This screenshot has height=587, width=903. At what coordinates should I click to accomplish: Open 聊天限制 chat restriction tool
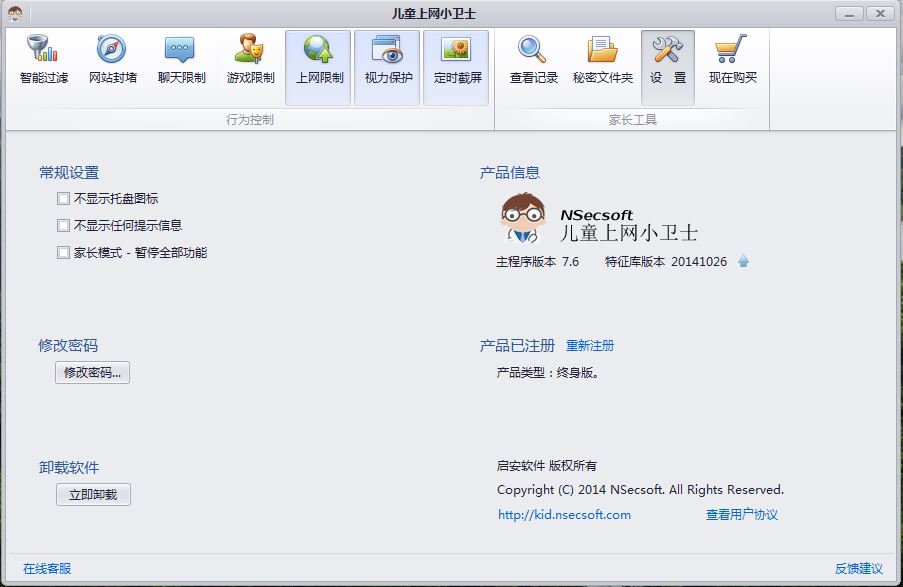(x=181, y=60)
